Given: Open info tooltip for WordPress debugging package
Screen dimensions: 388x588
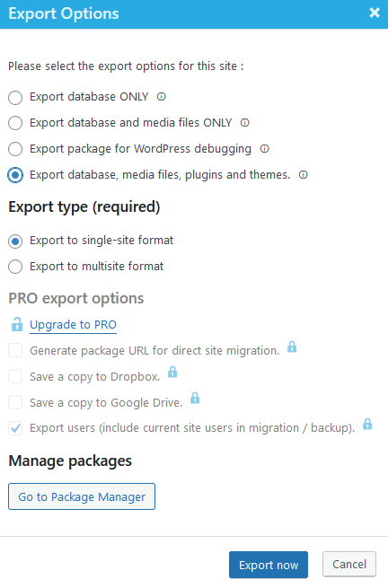Looking at the screenshot, I should tap(265, 149).
